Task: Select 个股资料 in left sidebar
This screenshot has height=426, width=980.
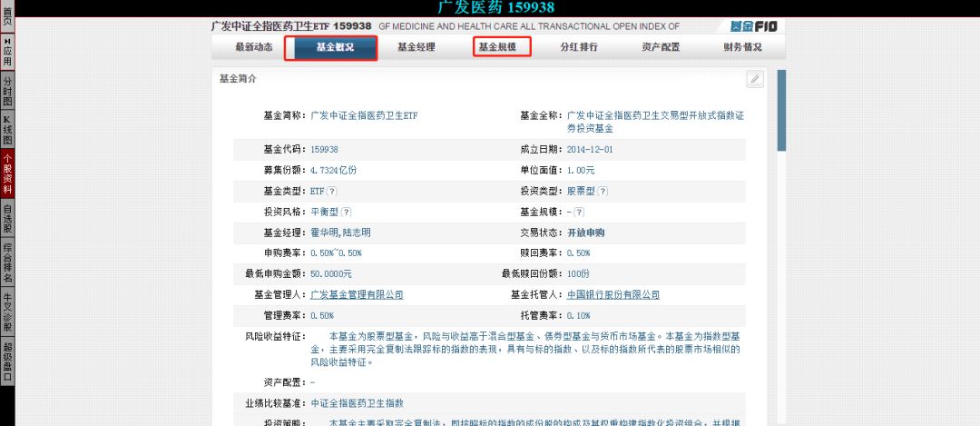Action: 7,174
